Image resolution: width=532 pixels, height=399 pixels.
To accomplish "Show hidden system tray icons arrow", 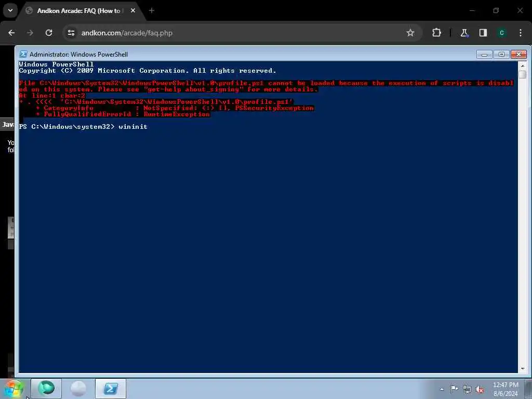I will click(x=442, y=389).
